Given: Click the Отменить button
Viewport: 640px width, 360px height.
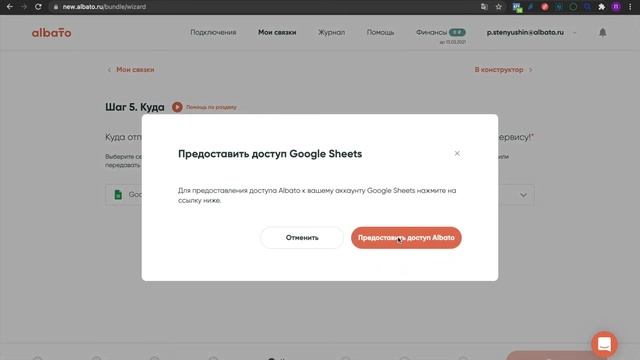Looking at the screenshot, I should click(302, 238).
